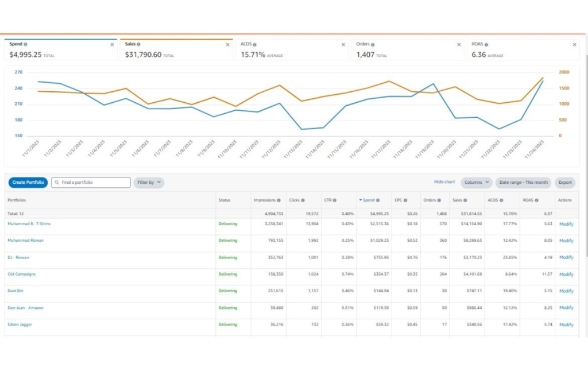Image resolution: width=588 pixels, height=371 pixels.
Task: Remove the Orders metric card
Action: tap(459, 45)
